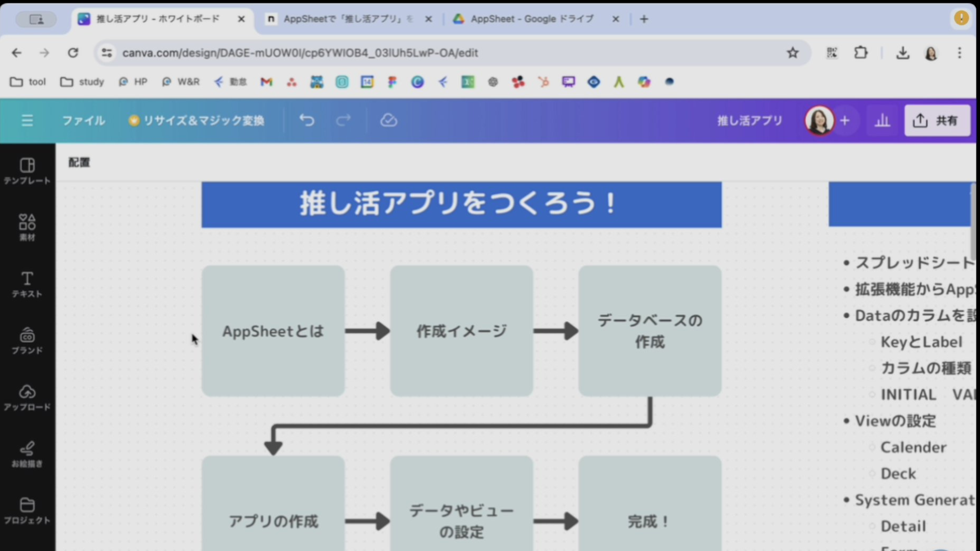Open the 配置 position option
The height and width of the screenshot is (551, 980).
tap(79, 162)
